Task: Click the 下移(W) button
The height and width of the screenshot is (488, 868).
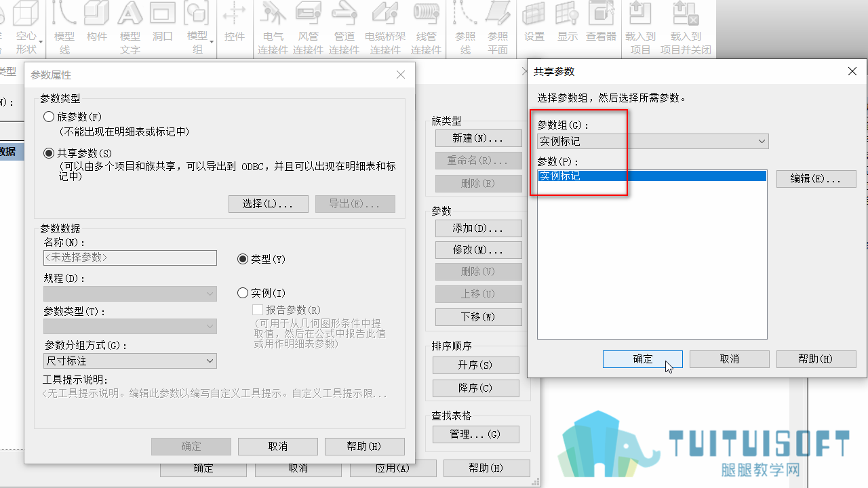Action: pos(478,317)
